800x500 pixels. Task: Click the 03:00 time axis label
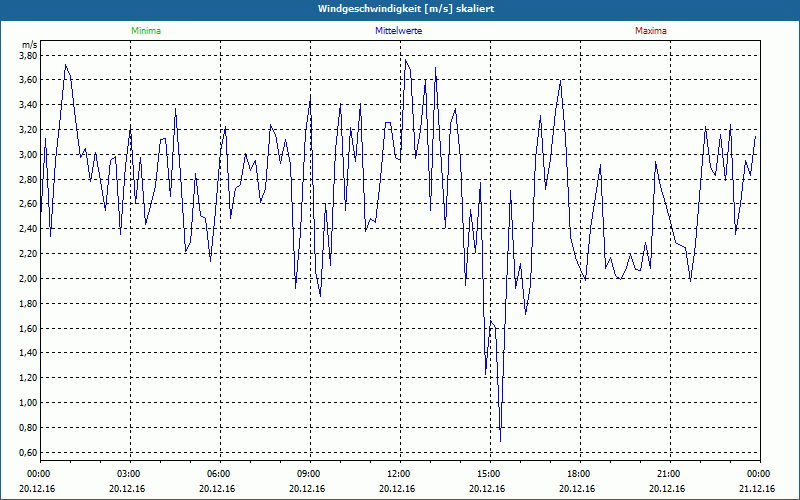pos(130,474)
